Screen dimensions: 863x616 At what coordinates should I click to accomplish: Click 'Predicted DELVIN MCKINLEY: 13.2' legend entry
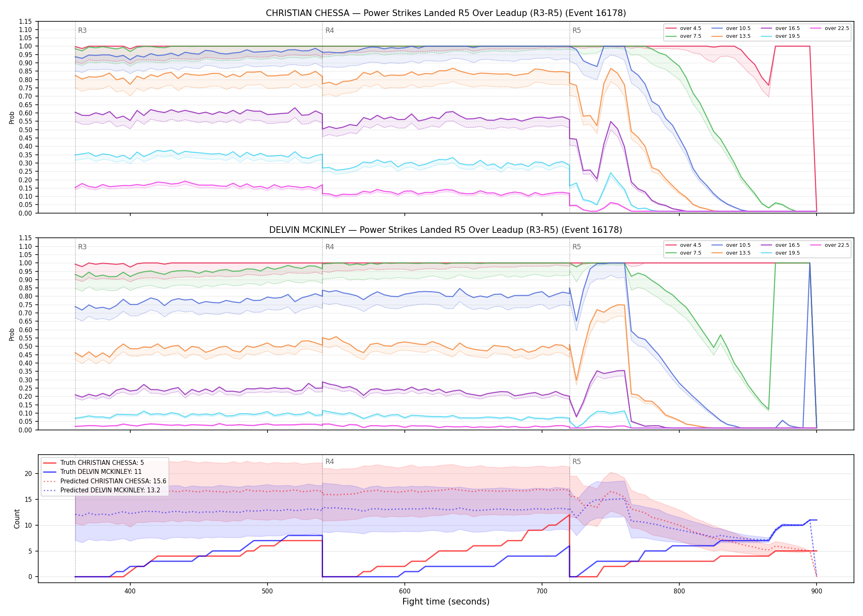pyautogui.click(x=102, y=490)
